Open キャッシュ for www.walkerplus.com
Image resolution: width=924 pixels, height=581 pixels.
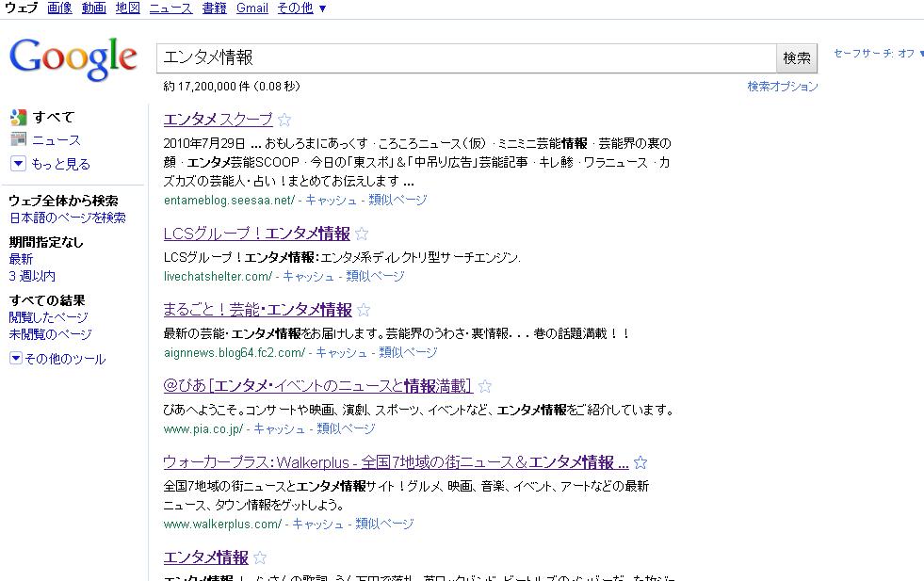point(317,524)
